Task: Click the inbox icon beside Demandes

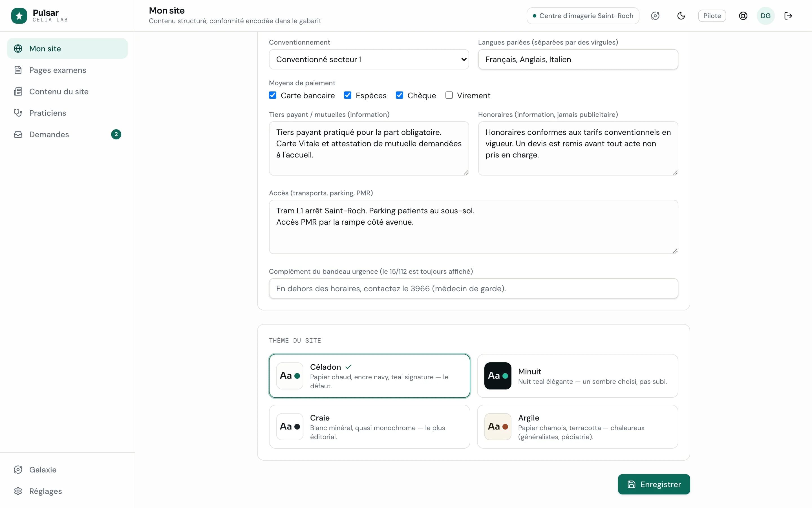Action: click(18, 134)
